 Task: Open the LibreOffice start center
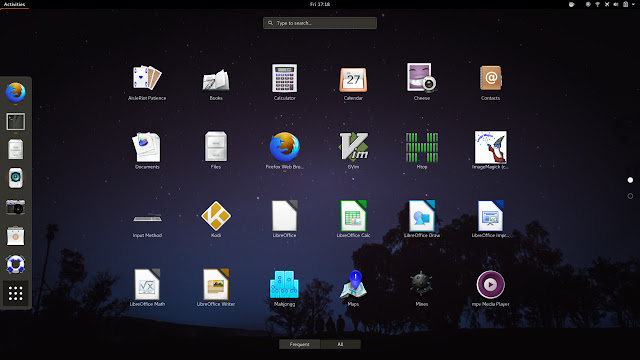(284, 219)
